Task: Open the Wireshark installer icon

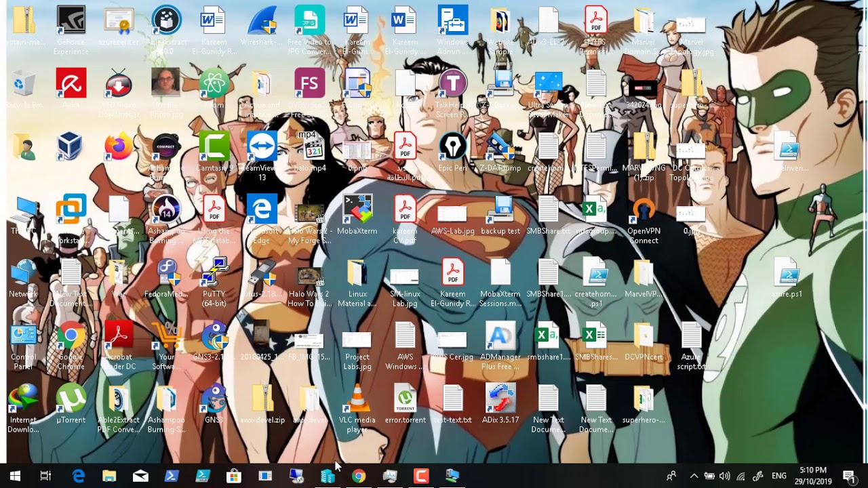Action: (x=262, y=21)
